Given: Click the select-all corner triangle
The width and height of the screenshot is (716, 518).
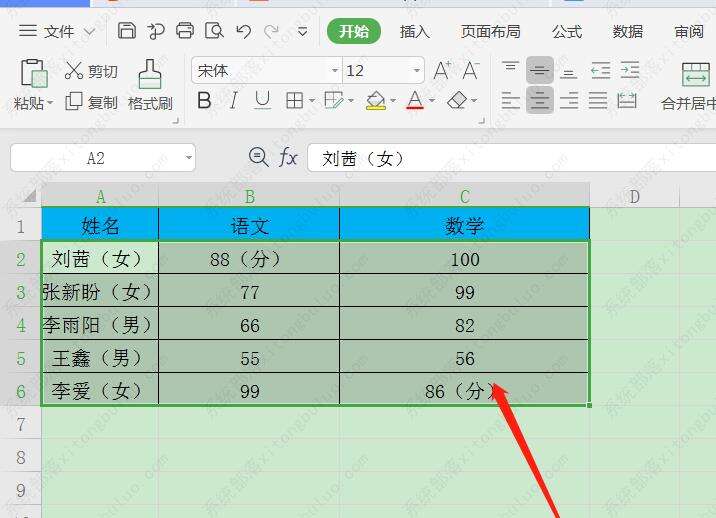Looking at the screenshot, I should click(29, 196).
